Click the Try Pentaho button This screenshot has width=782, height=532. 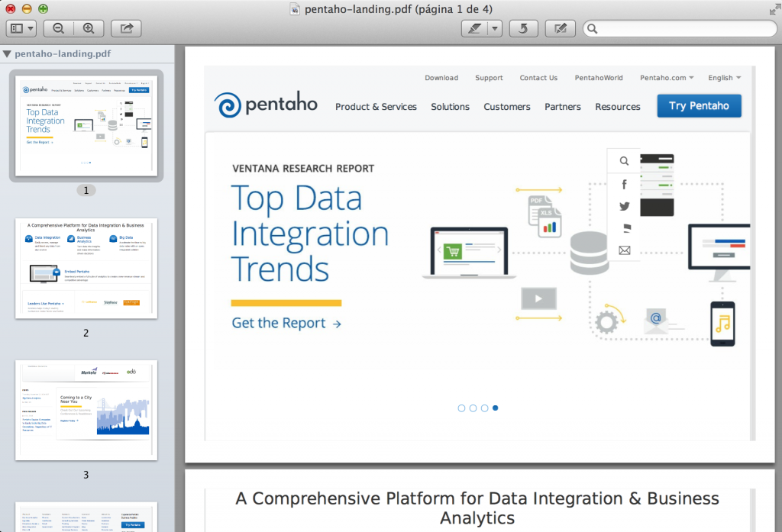(x=700, y=105)
